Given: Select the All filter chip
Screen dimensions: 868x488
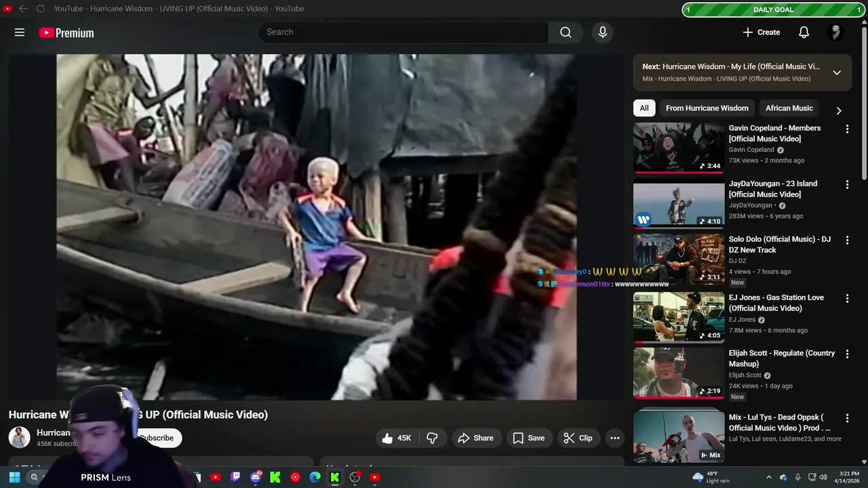Looking at the screenshot, I should click(644, 108).
